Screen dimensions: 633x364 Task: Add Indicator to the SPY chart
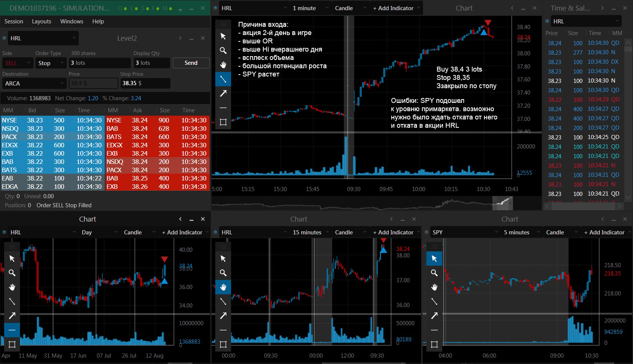[604, 232]
